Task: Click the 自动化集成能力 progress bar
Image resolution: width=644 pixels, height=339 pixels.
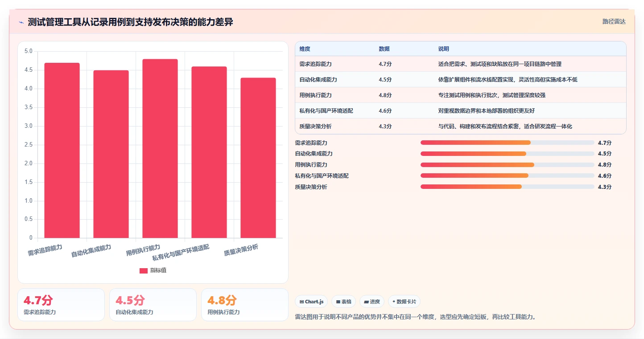Action: click(507, 154)
